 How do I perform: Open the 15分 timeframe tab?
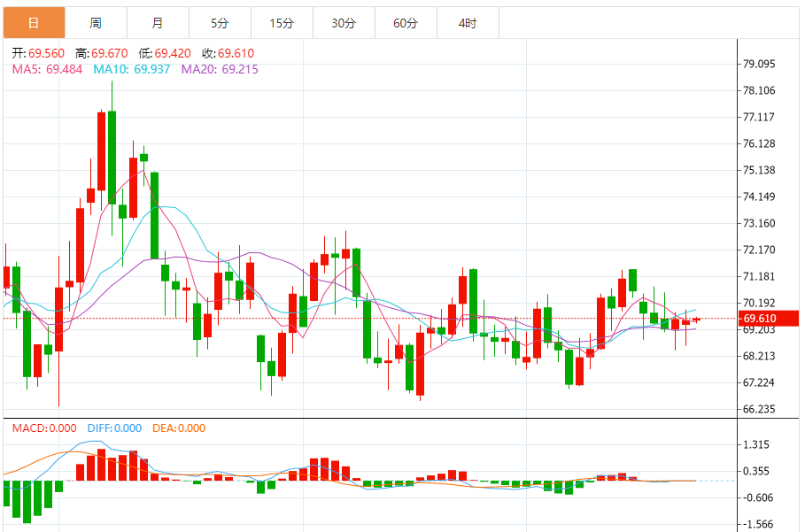click(282, 23)
